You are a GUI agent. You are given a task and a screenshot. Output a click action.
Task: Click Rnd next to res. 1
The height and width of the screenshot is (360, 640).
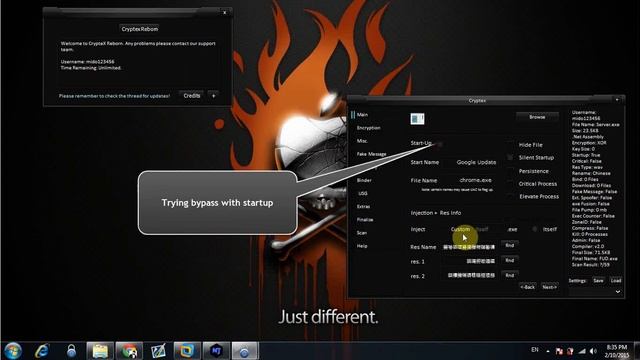pyautogui.click(x=510, y=260)
